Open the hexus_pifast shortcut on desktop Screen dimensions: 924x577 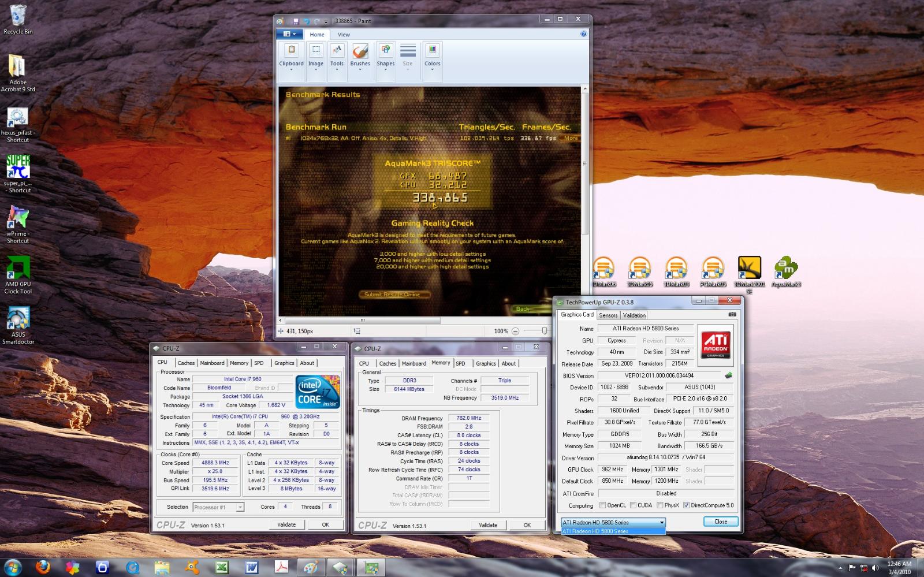pos(18,125)
